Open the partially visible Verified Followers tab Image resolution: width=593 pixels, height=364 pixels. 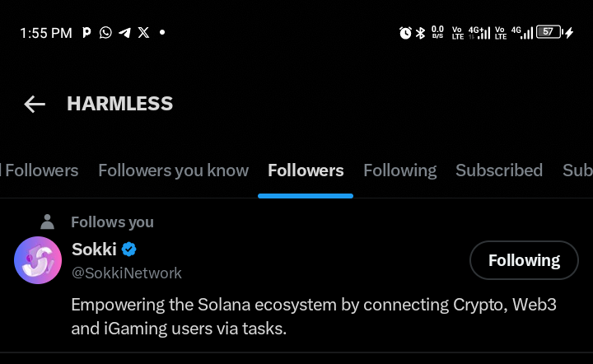40,170
